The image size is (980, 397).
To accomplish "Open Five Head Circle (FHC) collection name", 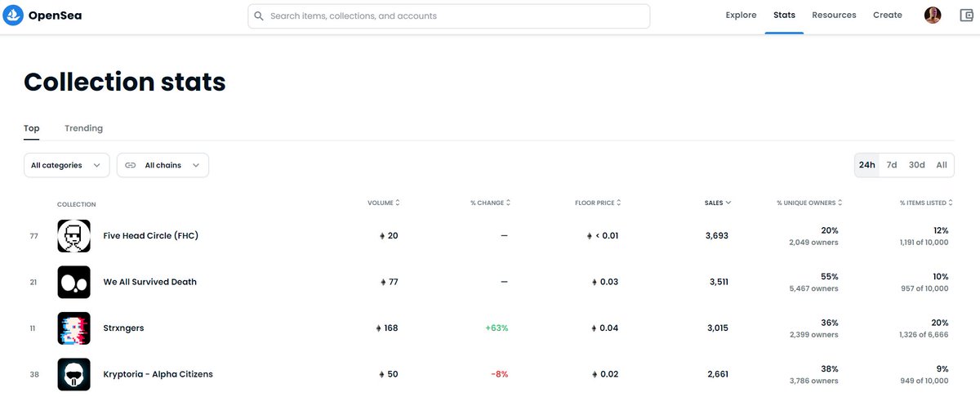I will coord(151,236).
